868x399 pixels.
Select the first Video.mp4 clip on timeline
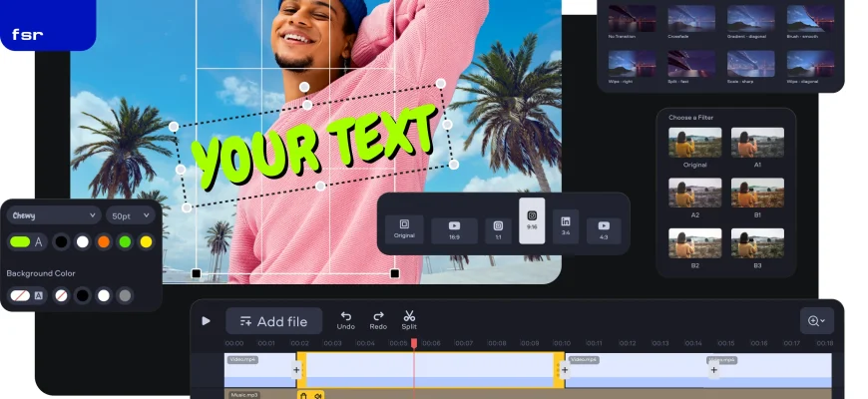(260, 370)
